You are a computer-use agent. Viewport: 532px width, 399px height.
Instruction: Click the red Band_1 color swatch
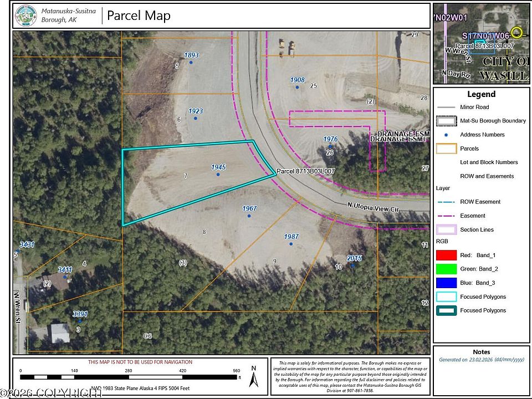point(446,255)
